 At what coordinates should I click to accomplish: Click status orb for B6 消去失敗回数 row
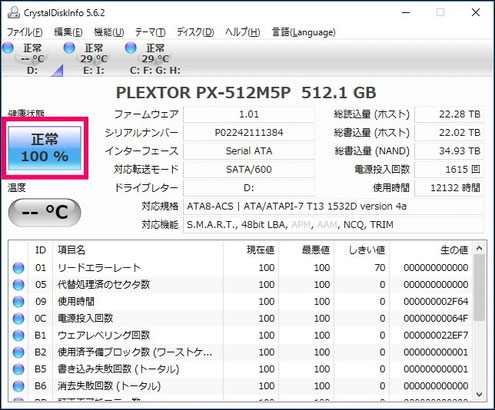point(18,386)
